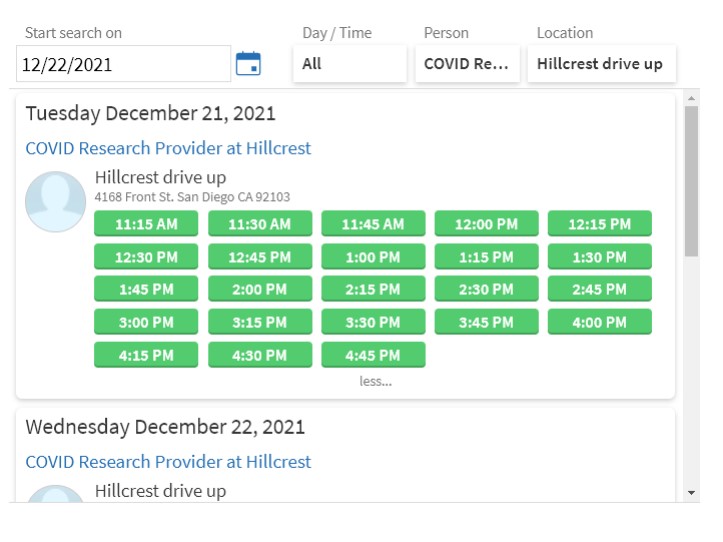Open Wednesday's COVID Research Provider at Hillcrest link
Image resolution: width=723 pixels, height=542 pixels.
click(168, 462)
